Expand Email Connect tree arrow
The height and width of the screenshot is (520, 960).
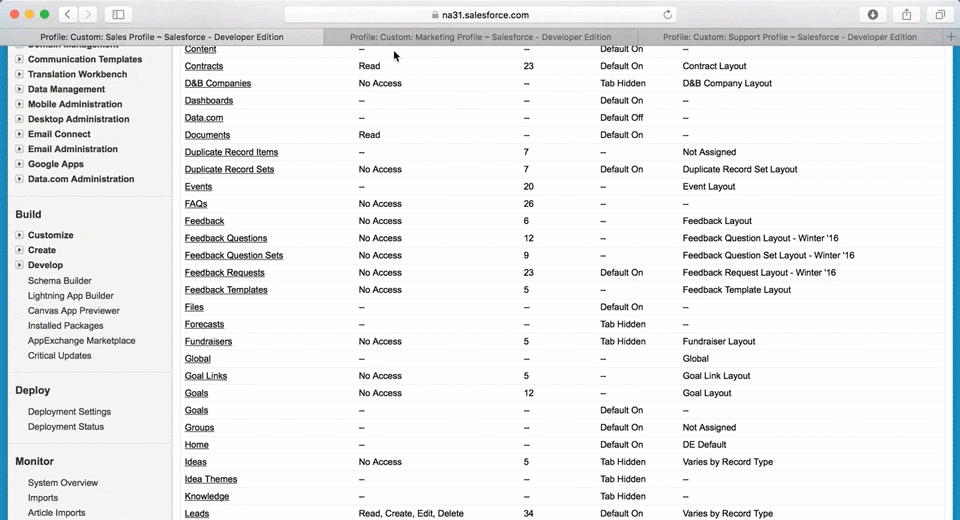click(20, 134)
